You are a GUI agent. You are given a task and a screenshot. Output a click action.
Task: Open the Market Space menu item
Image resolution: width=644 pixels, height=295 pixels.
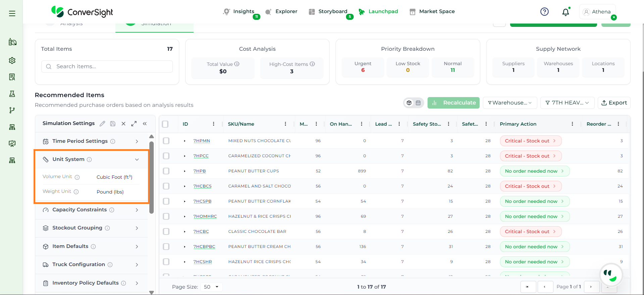(437, 11)
